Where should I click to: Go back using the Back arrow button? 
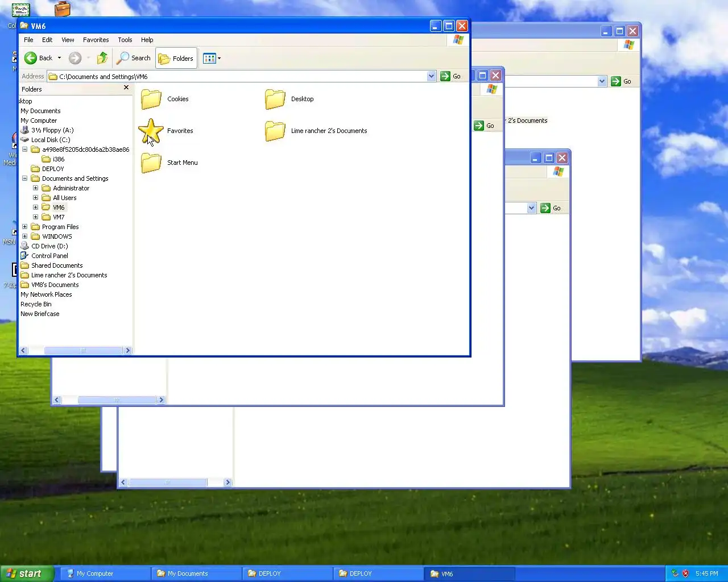[38, 58]
